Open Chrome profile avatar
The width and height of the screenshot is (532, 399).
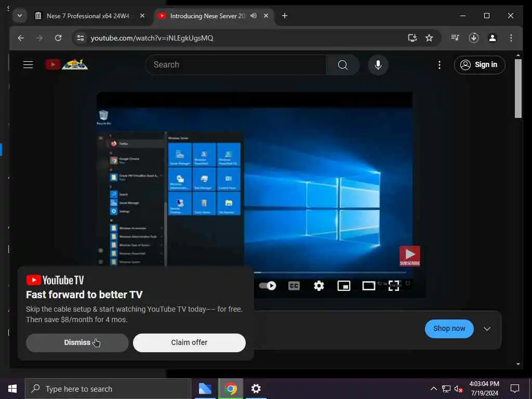(493, 38)
